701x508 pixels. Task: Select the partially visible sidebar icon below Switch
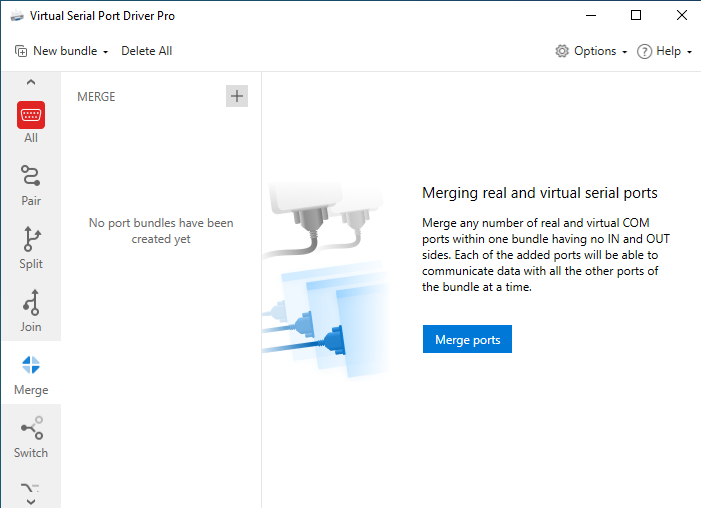31,488
